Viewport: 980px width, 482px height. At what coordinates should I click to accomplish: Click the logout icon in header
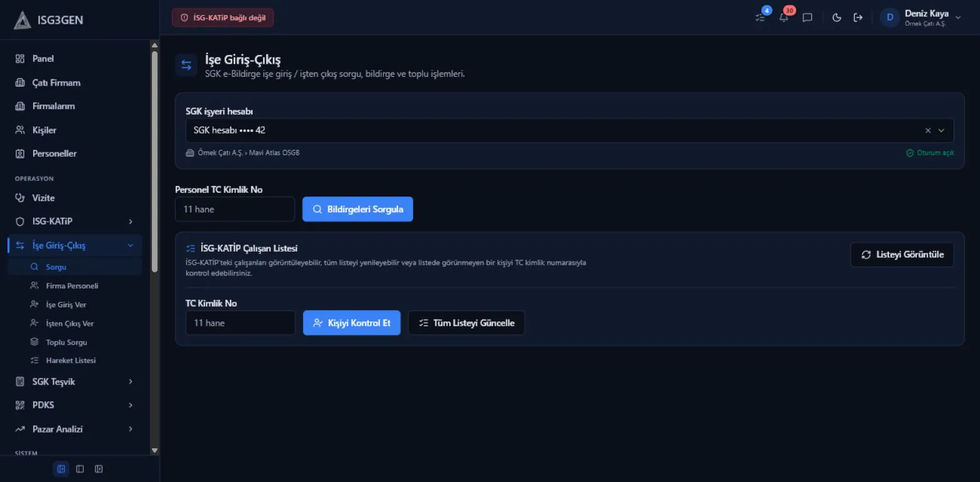click(x=858, y=17)
